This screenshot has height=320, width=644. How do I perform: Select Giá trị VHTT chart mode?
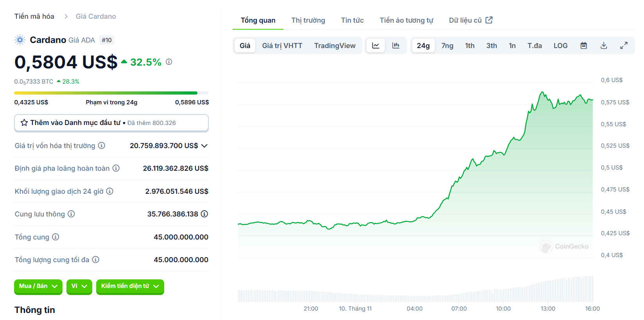click(282, 46)
